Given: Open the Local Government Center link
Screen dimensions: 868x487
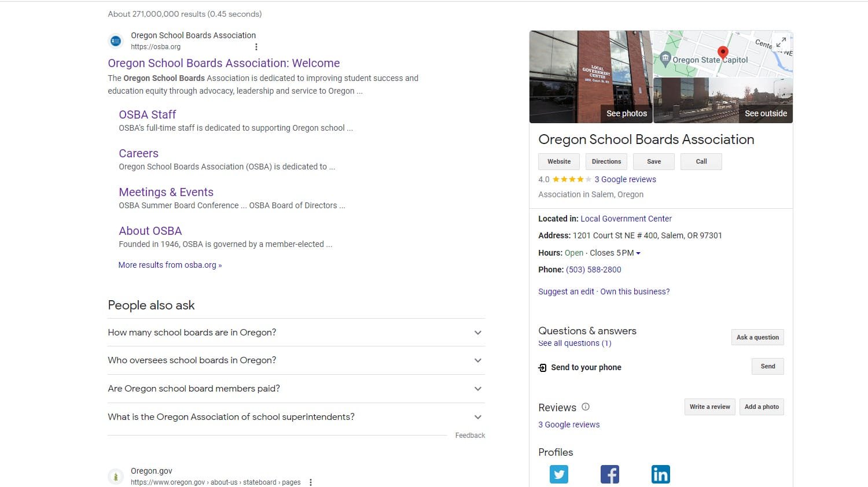Looking at the screenshot, I should [x=626, y=219].
